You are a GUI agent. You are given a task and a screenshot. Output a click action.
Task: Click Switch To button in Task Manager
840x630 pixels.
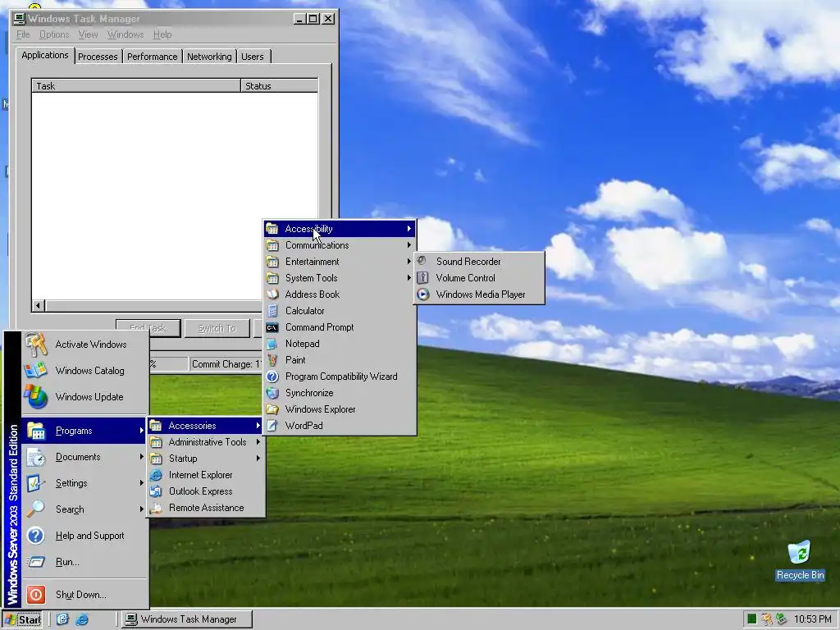pos(217,328)
